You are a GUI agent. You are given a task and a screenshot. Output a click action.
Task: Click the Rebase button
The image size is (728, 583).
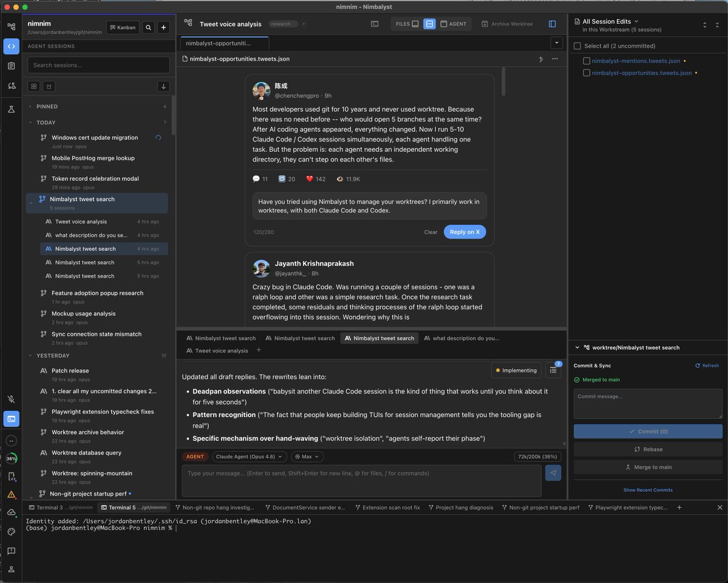pos(648,449)
